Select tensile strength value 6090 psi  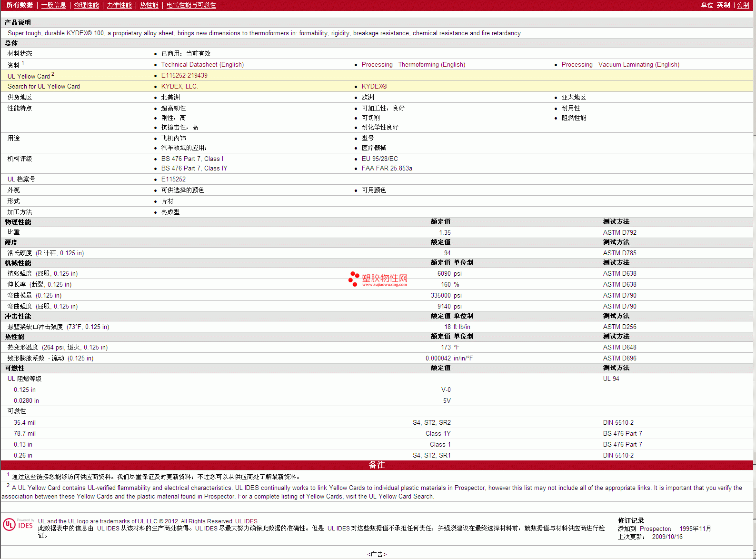tap(449, 273)
